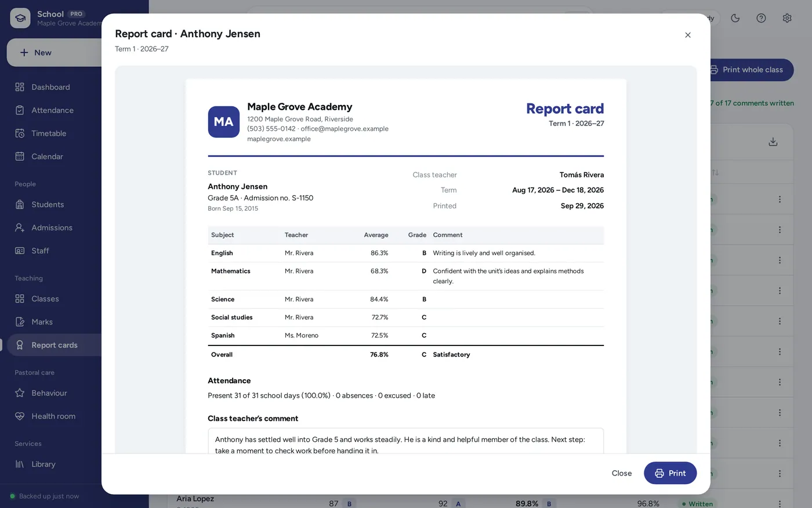Click the Close button in dialog footer

click(x=622, y=473)
